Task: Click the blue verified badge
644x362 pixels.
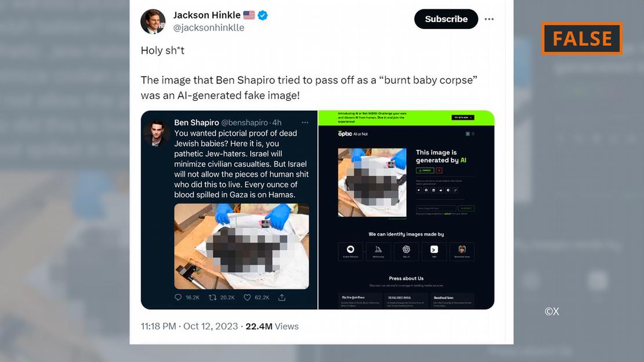Action: coord(263,15)
